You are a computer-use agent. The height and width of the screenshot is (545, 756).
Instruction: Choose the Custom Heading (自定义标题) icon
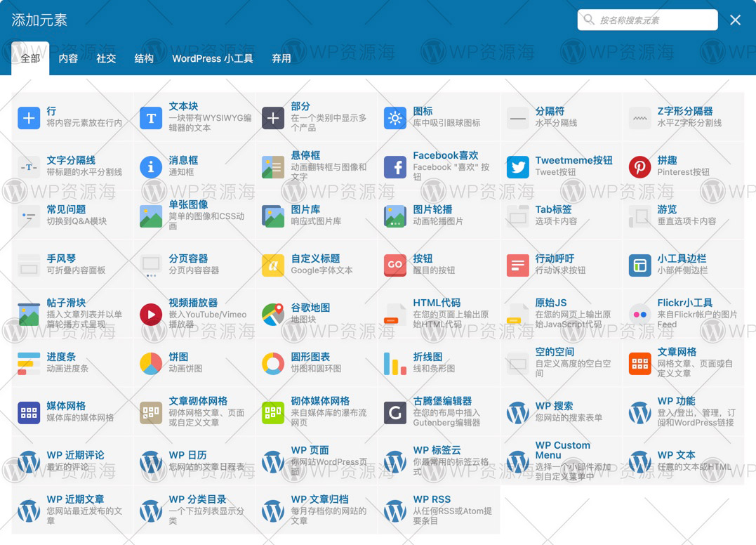273,265
